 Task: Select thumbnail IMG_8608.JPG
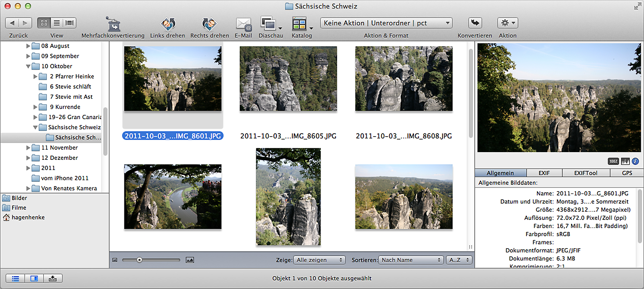point(404,79)
